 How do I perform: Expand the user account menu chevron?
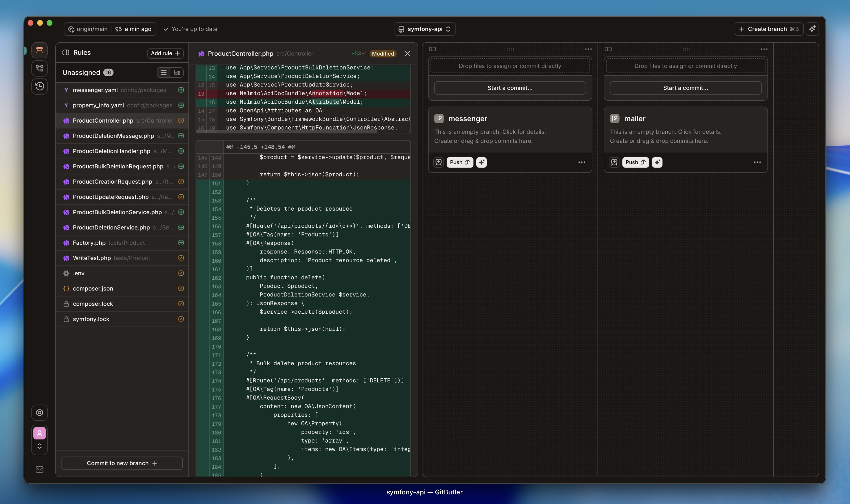click(x=39, y=446)
